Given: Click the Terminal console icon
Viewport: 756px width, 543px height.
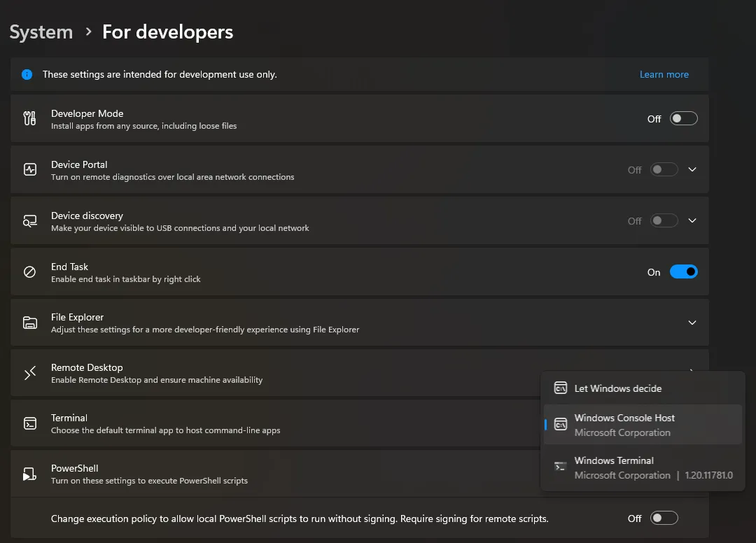Looking at the screenshot, I should (x=29, y=423).
